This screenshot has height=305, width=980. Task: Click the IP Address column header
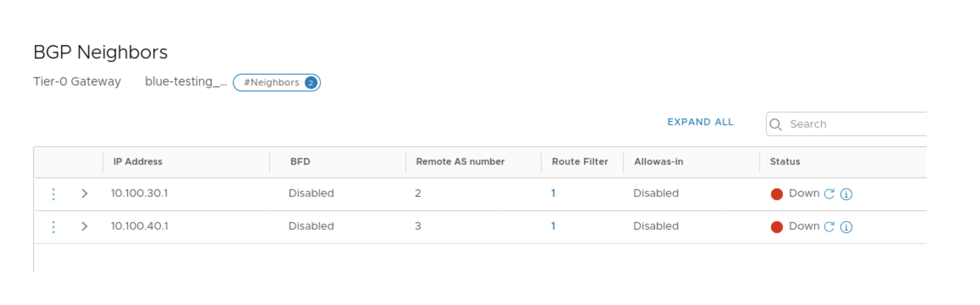click(138, 162)
